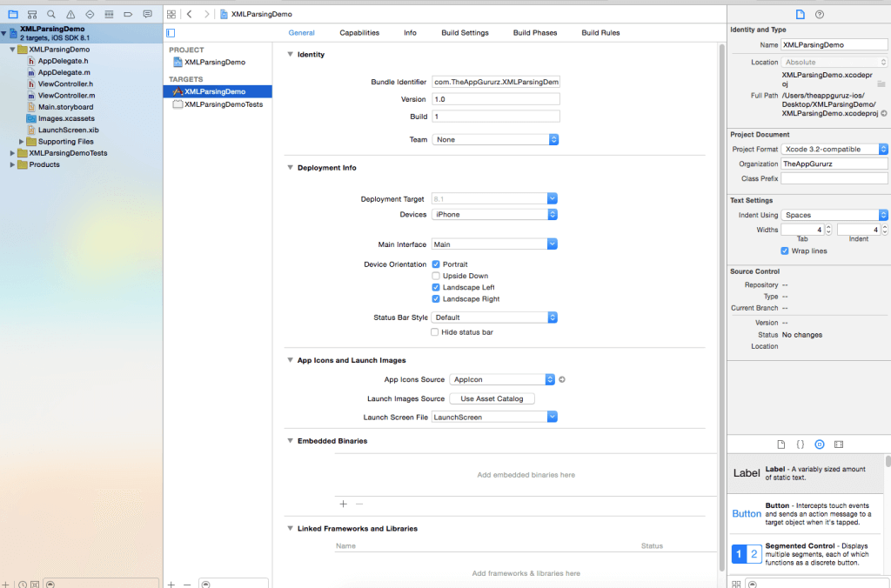The height and width of the screenshot is (588, 891).
Task: Switch to the Build Phases tab
Action: 535,33
